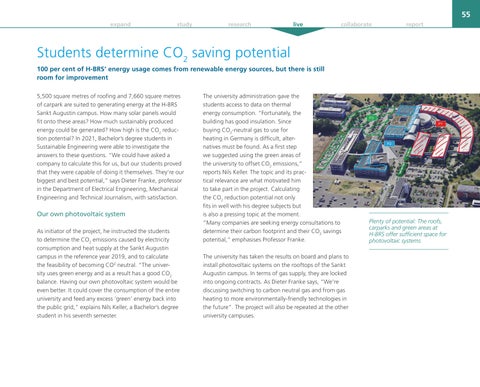Viewport: 480px width, 387px height.
Task: Click the italic caption 'Plenty of potential'
Action: pos(408,231)
